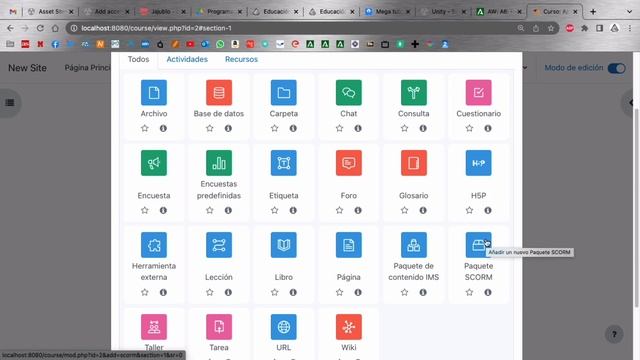Open the Facebook bookmark icon

point(55,44)
